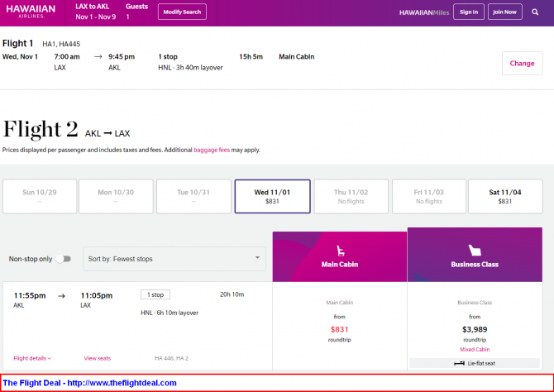
Task: Select the Tue 10/31 date tab
Action: coord(193,197)
